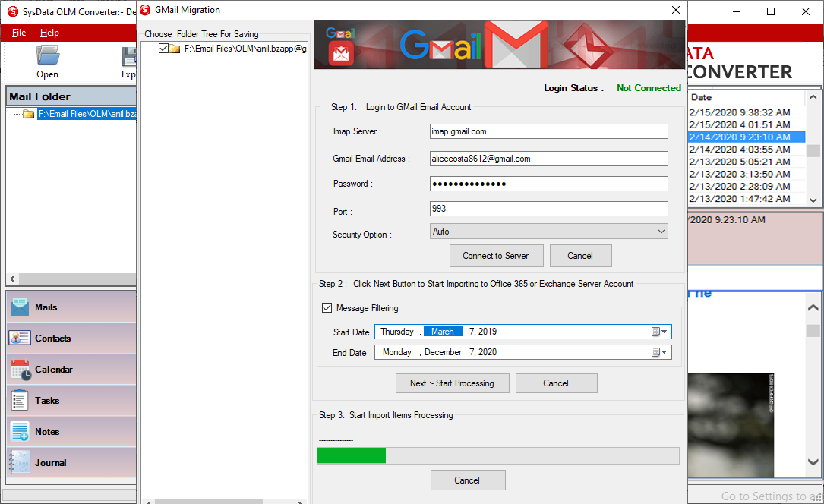Click SysData logo icon in GMail Migration title
The height and width of the screenshot is (504, 824).
[x=146, y=10]
